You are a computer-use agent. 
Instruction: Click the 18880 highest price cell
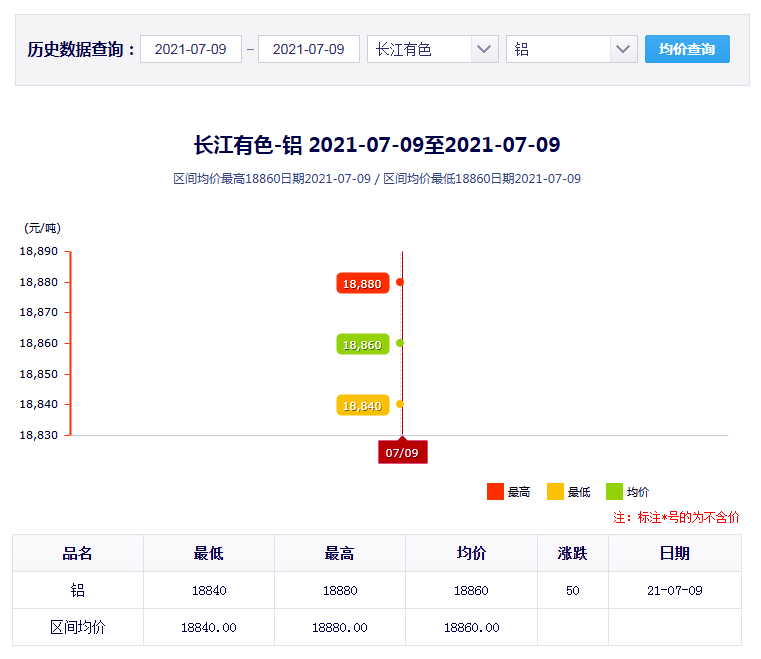click(340, 590)
